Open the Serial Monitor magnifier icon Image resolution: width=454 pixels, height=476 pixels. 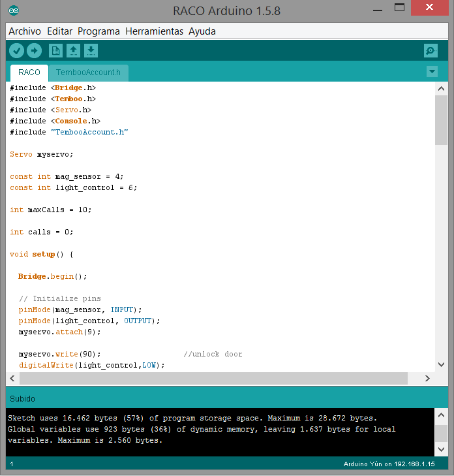[431, 50]
